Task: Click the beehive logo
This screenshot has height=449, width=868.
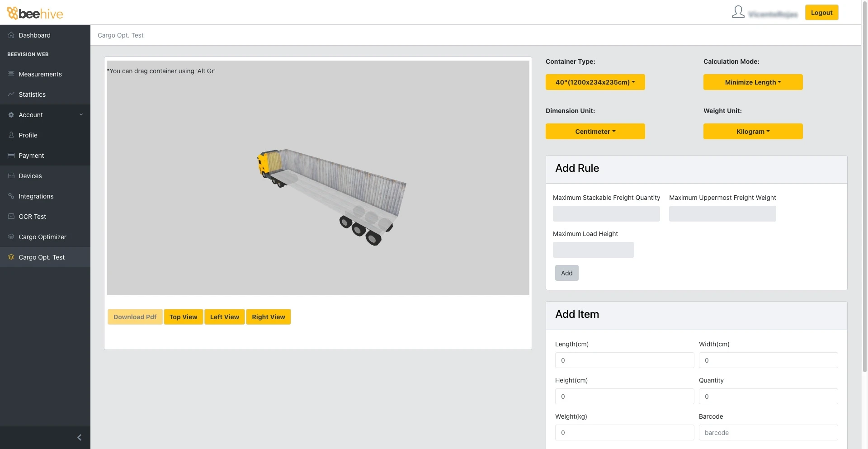Action: pyautogui.click(x=35, y=14)
